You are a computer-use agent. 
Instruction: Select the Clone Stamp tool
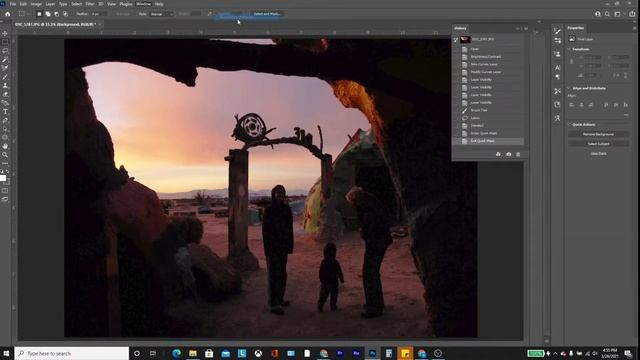point(5,85)
